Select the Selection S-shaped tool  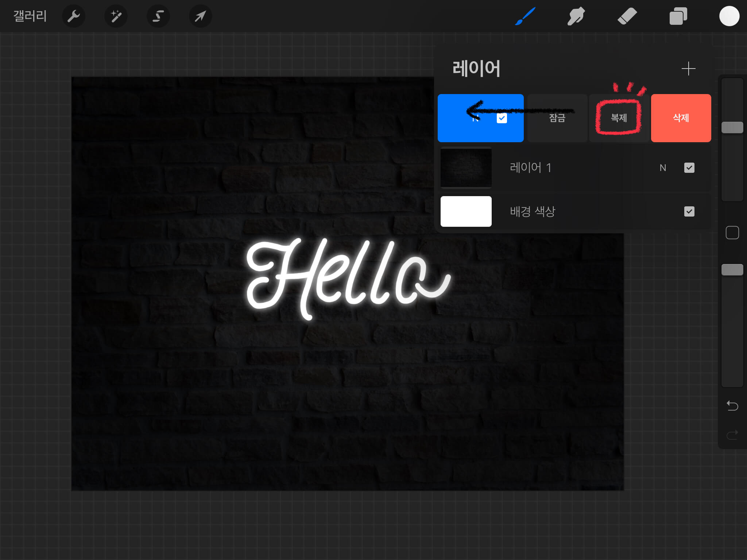click(x=158, y=16)
